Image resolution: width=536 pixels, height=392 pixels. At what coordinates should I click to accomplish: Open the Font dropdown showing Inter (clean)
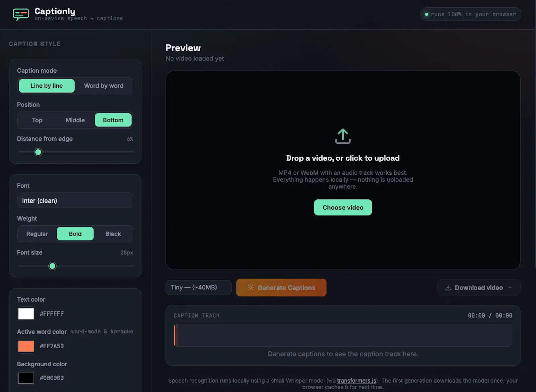click(75, 201)
